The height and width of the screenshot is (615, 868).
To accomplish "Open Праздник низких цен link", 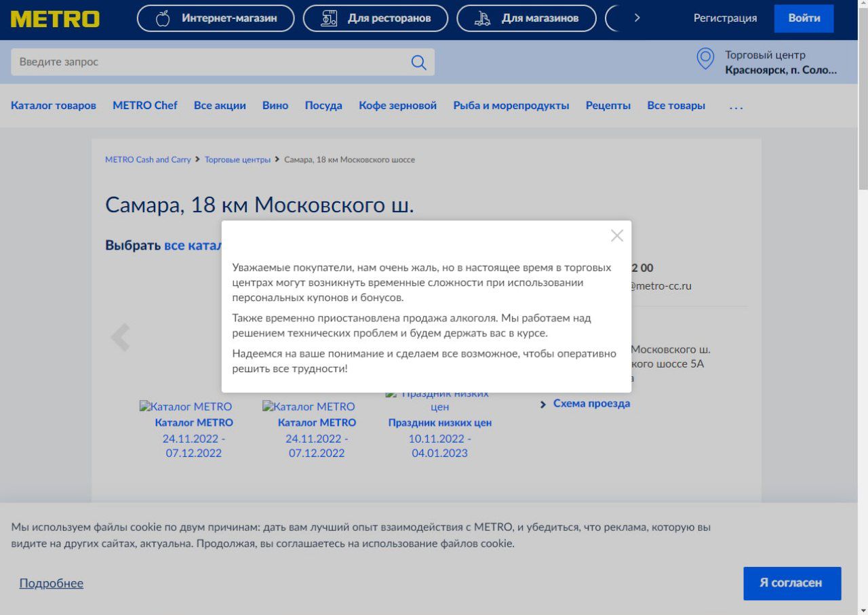I will tap(439, 422).
